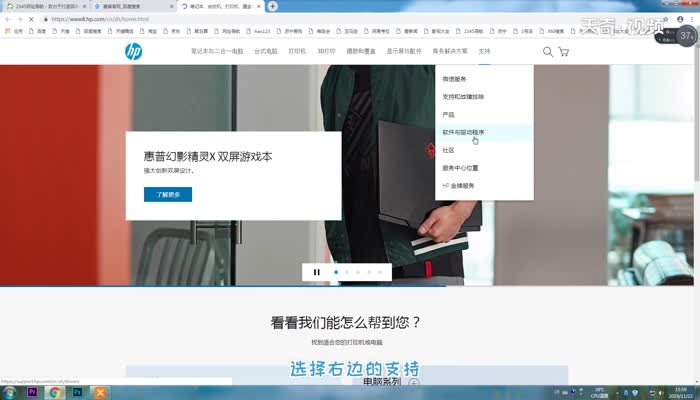Click the 了解更多 banner button
700x400 pixels.
tap(168, 194)
